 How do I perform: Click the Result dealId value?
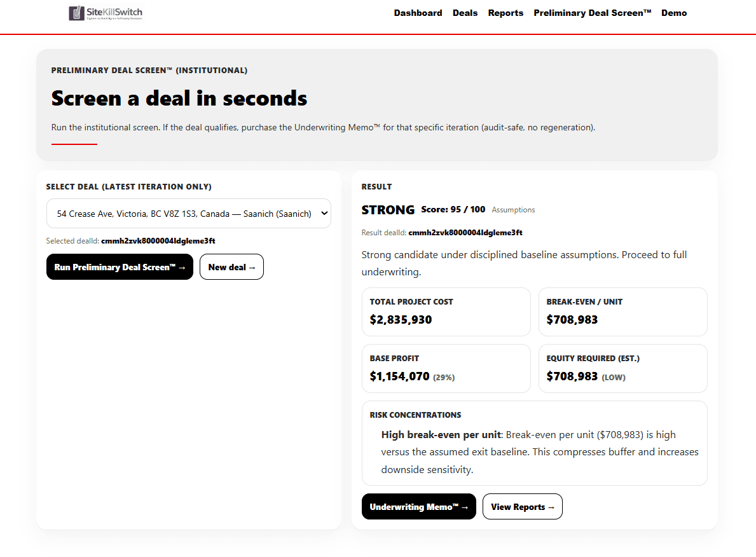click(x=465, y=233)
